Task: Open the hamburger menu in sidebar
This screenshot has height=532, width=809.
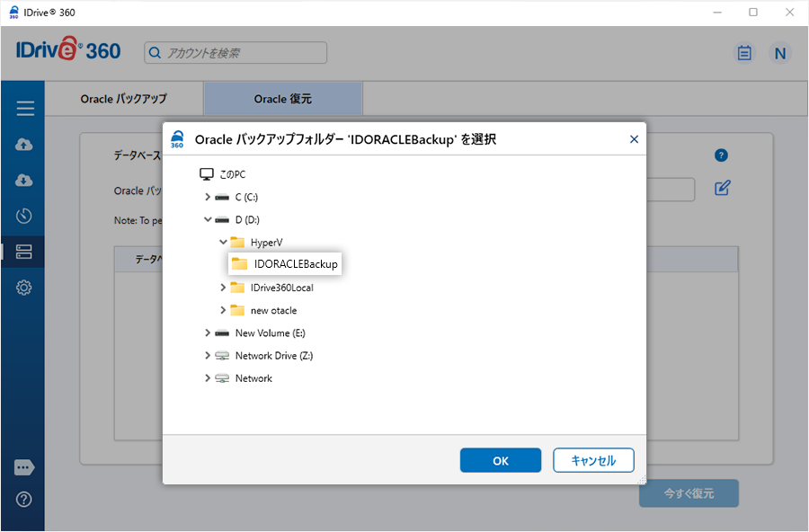Action: 24,109
